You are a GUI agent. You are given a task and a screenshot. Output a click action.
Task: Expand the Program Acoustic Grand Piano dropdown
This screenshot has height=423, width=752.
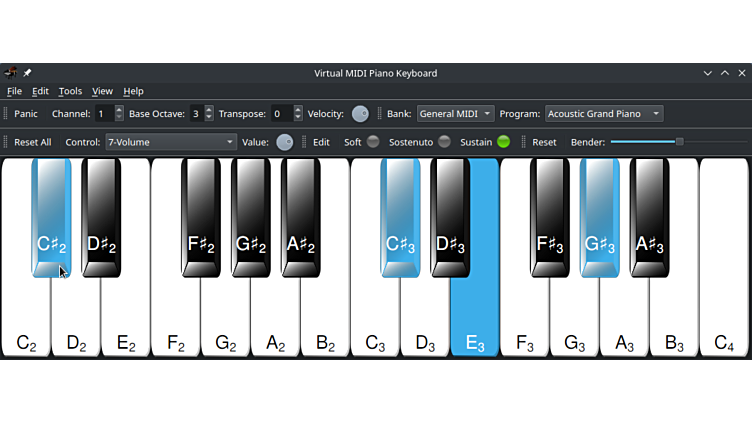click(x=604, y=114)
